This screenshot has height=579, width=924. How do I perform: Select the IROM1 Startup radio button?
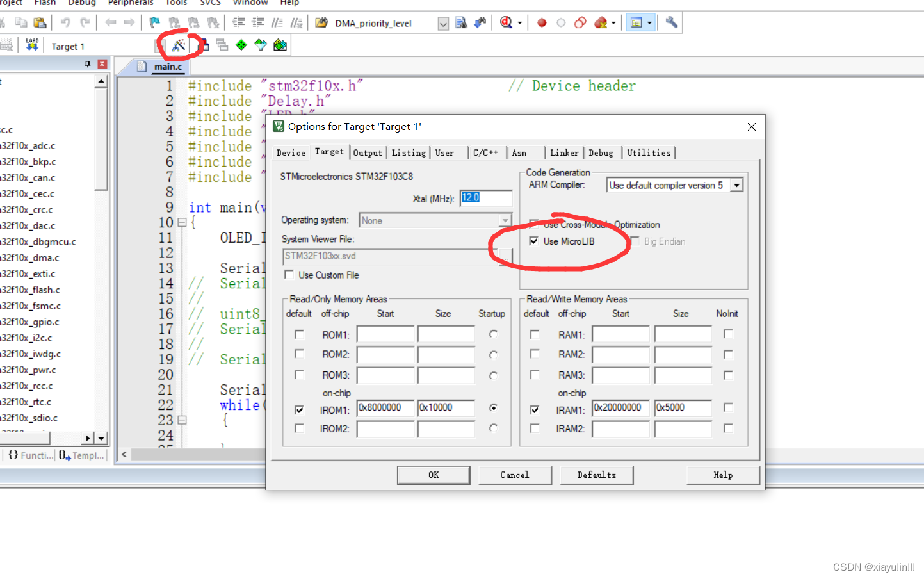(x=493, y=407)
